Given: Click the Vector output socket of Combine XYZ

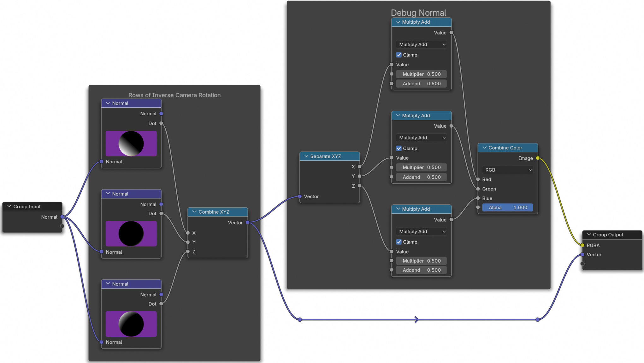Looking at the screenshot, I should click(248, 222).
